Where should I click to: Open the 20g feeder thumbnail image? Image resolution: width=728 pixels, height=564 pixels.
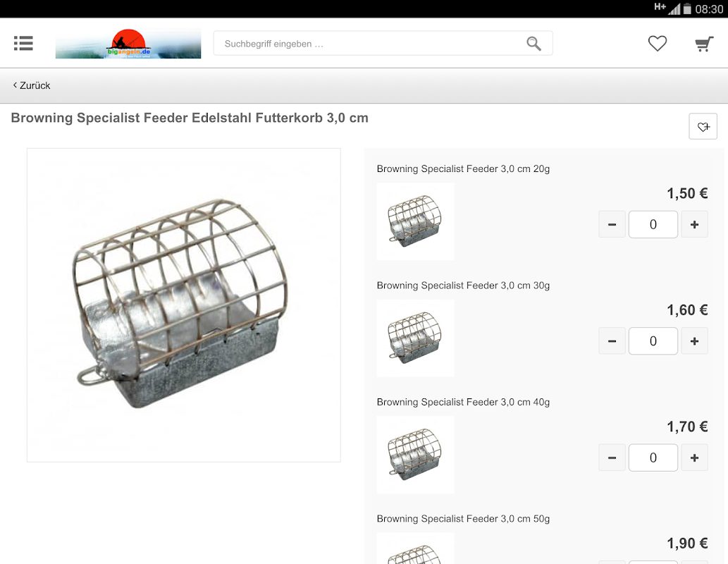(x=416, y=221)
